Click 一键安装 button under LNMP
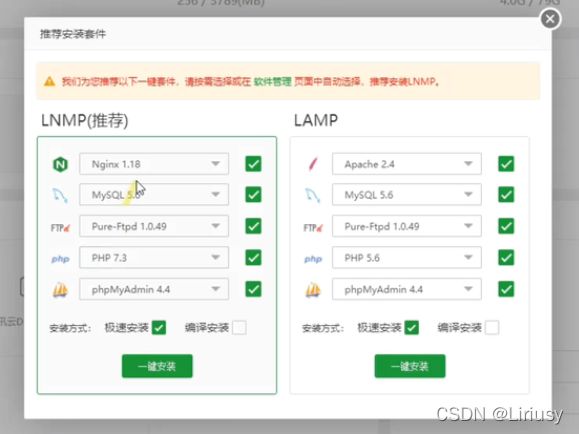 [157, 366]
